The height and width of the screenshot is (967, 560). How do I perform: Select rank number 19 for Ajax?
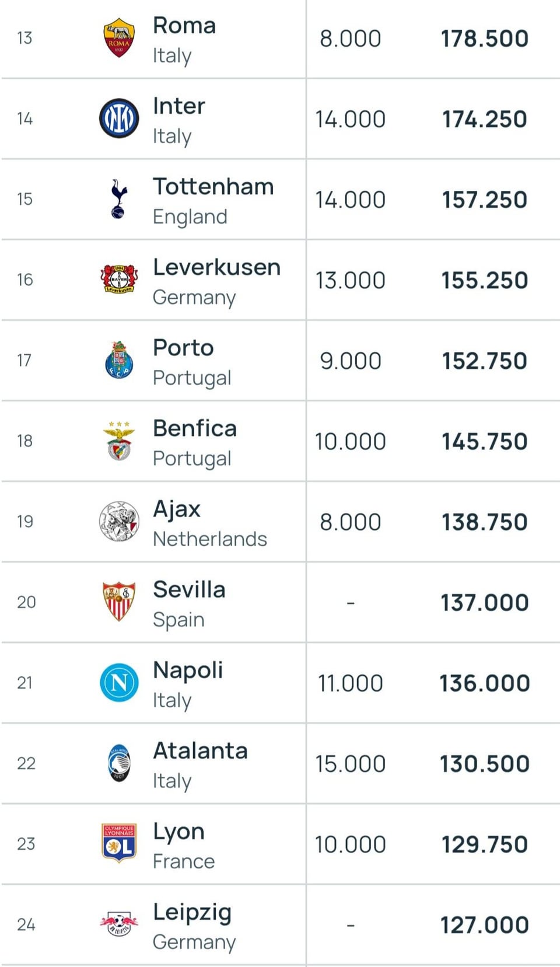tap(25, 521)
